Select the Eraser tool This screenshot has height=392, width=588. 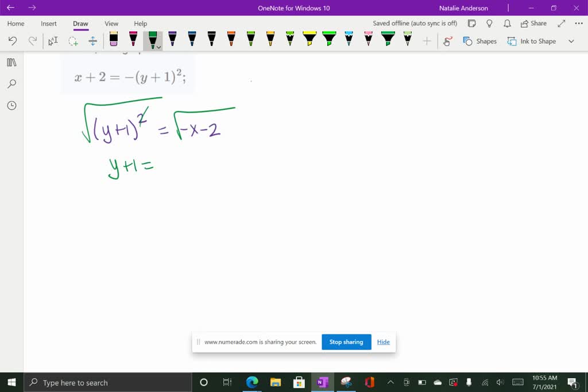(113, 40)
